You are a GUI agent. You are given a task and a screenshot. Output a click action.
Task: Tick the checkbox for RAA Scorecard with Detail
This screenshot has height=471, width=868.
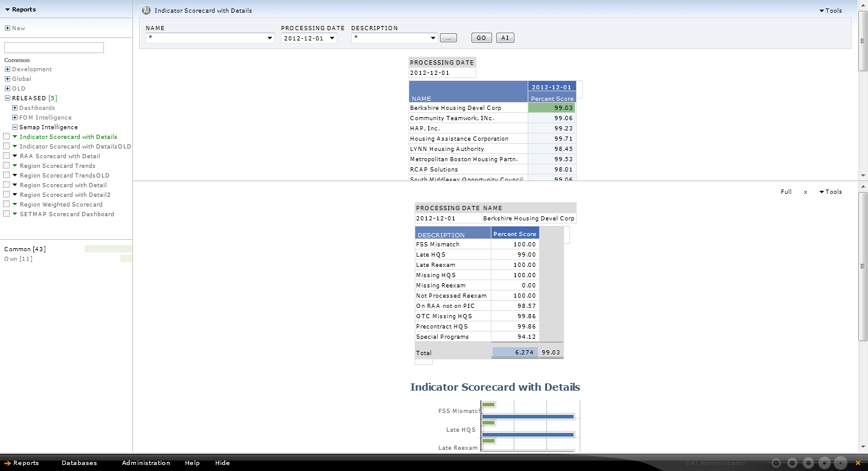6,156
